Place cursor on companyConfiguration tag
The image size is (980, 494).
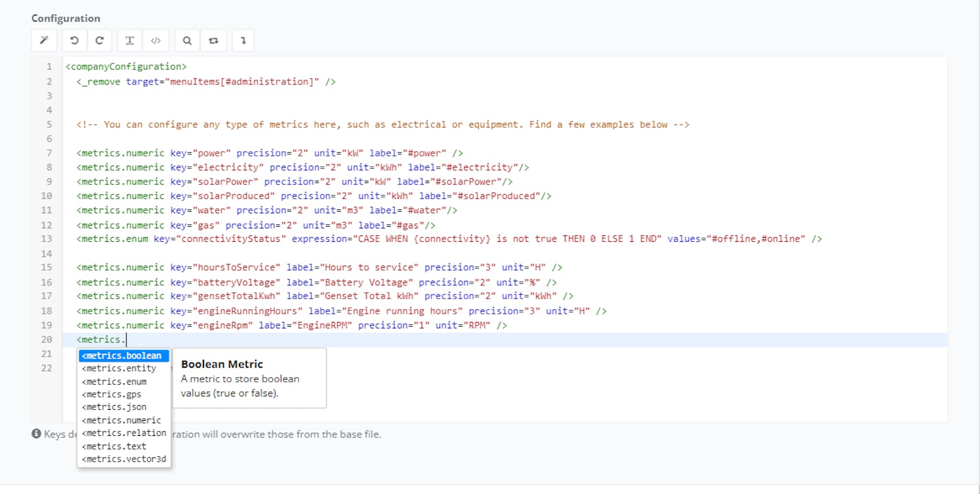pos(126,67)
